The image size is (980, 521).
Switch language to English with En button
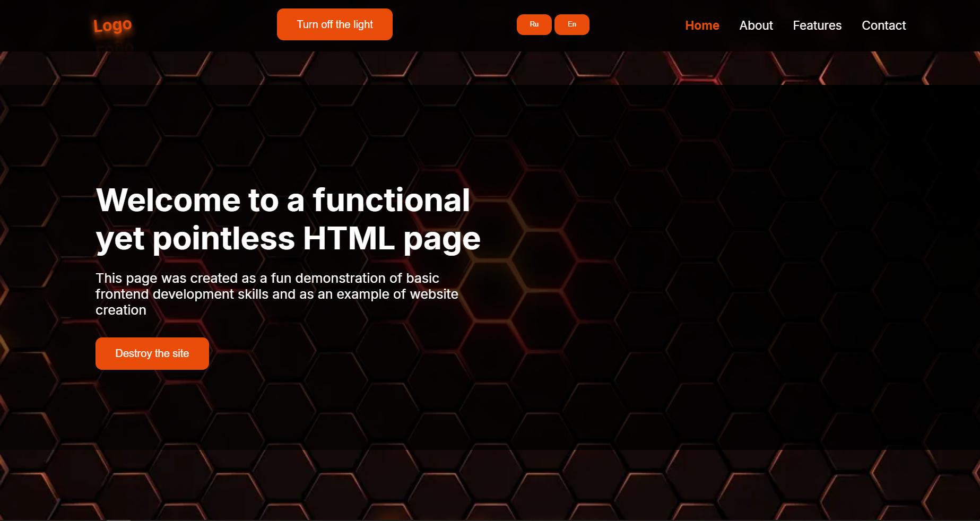572,24
